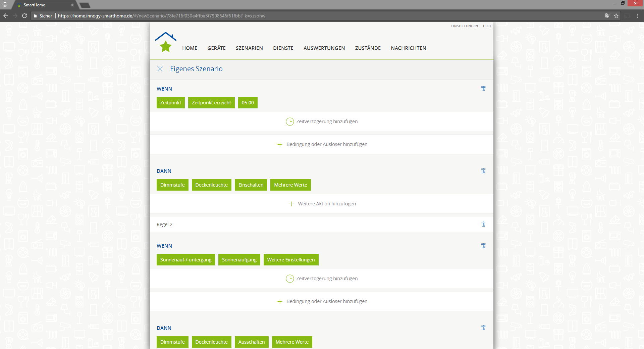Click trash icon beside first DANN section
The height and width of the screenshot is (349, 644).
483,171
